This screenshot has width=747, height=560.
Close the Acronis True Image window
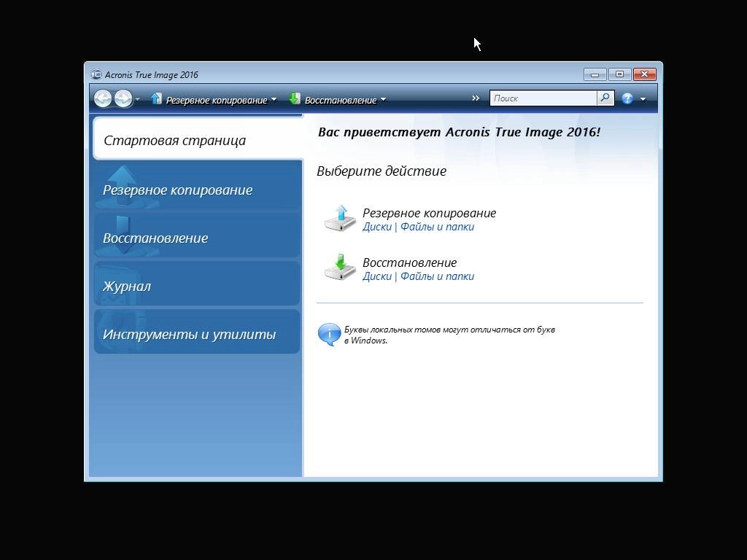coord(644,74)
